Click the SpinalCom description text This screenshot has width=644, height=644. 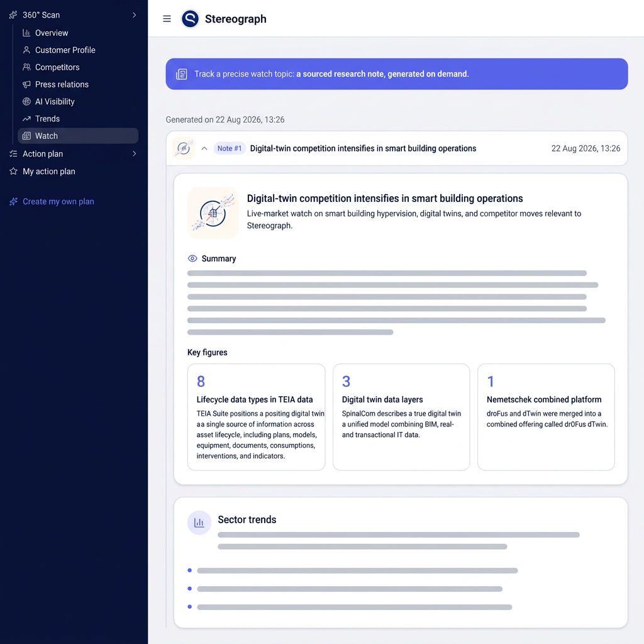pyautogui.click(x=401, y=425)
